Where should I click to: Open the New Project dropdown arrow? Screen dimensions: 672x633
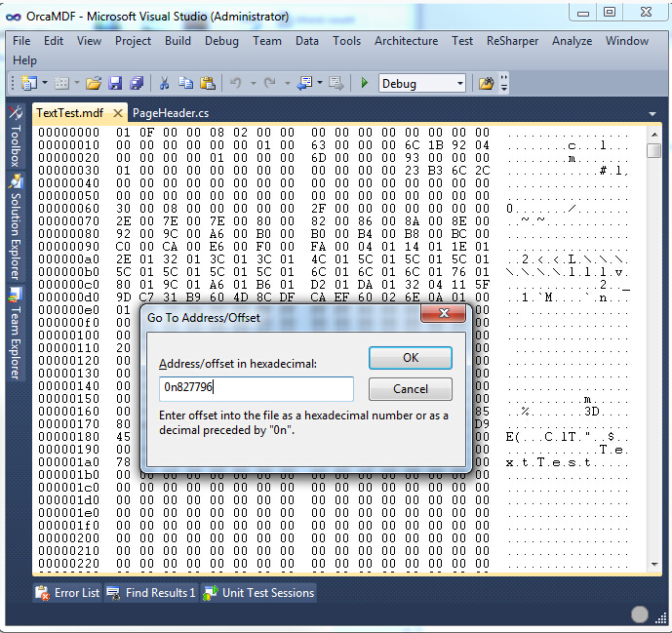pos(45,83)
